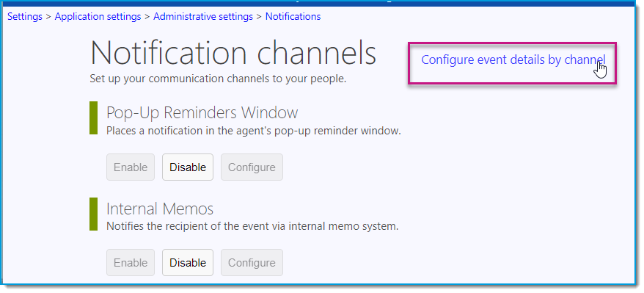Click the Notifications breadcrumb link
Screen dimensions: 644x293
click(x=293, y=17)
